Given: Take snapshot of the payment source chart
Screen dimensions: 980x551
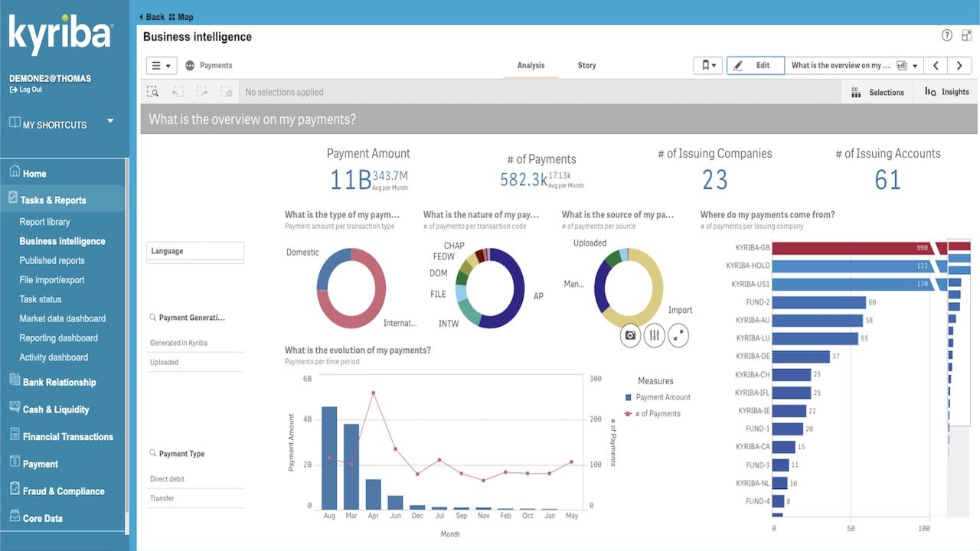Looking at the screenshot, I should [x=630, y=335].
